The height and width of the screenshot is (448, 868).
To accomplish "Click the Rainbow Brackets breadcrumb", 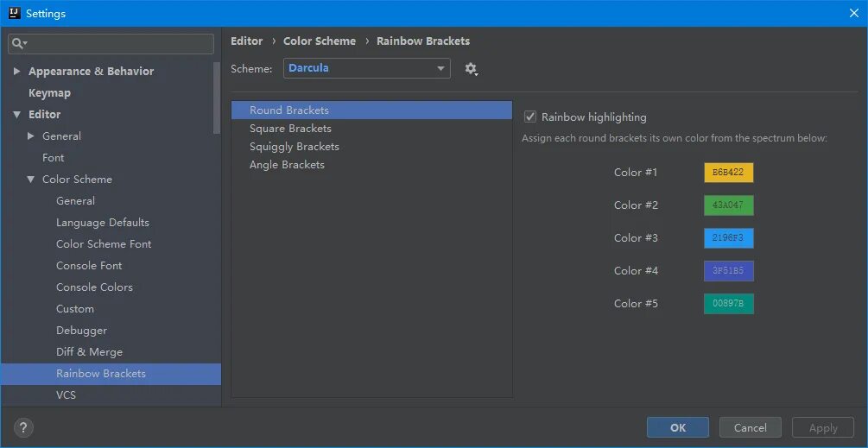I will click(x=423, y=41).
